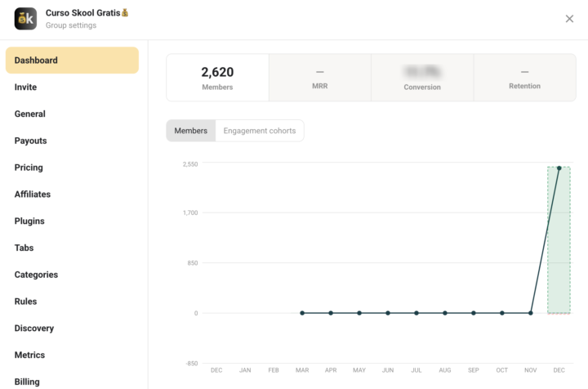Go to General settings
Screen dimensions: 588x389
pos(72,114)
